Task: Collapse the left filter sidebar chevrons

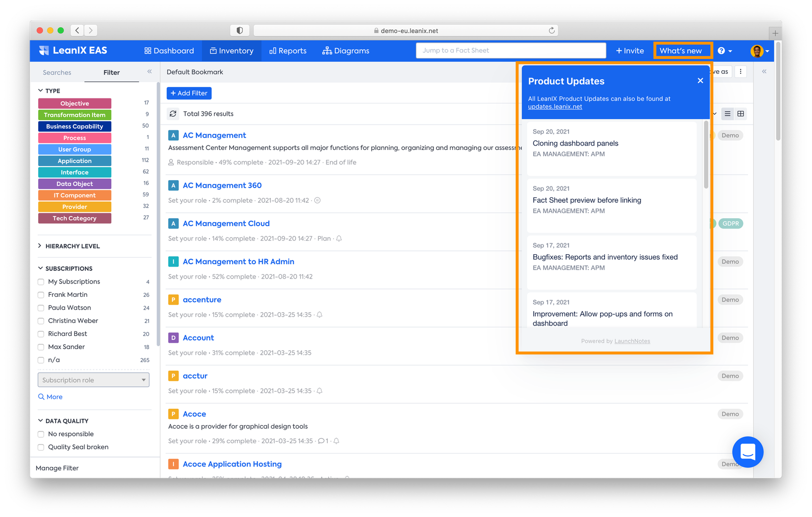Action: (x=150, y=72)
